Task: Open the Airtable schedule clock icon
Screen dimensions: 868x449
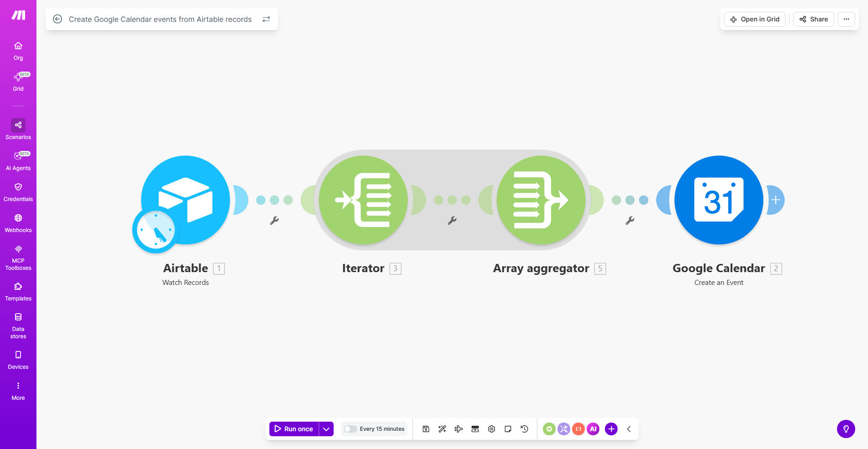Action: pos(155,230)
